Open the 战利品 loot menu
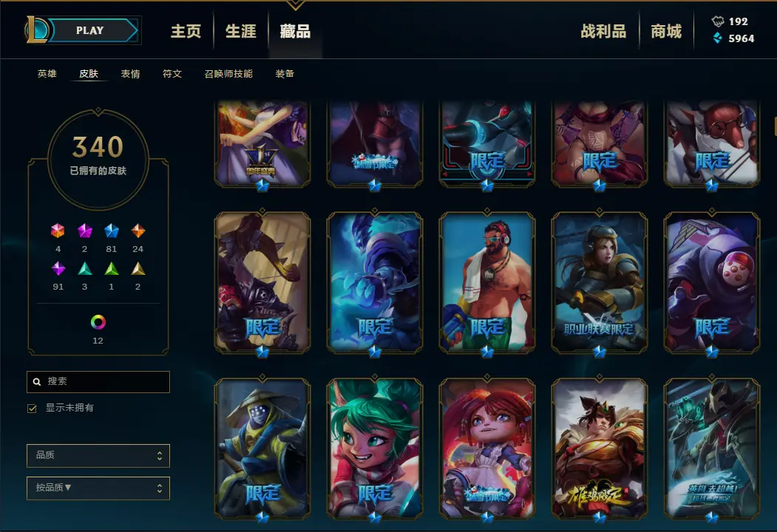 [603, 31]
